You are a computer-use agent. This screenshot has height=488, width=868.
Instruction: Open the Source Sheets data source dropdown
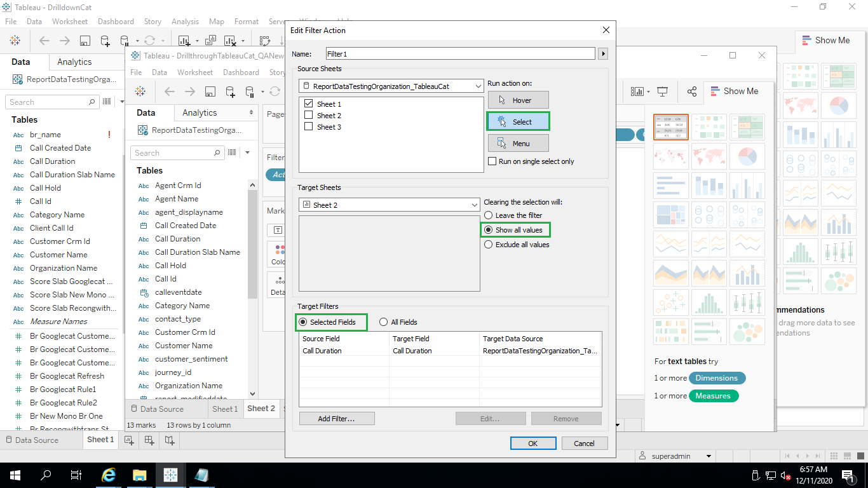pos(391,86)
